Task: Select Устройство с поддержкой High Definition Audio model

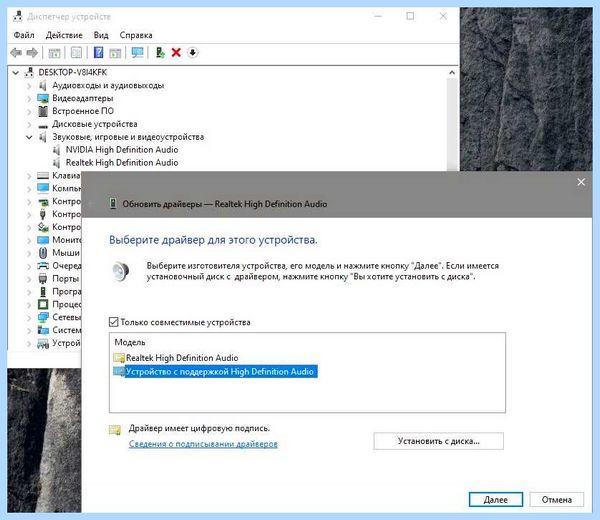Action: point(220,372)
